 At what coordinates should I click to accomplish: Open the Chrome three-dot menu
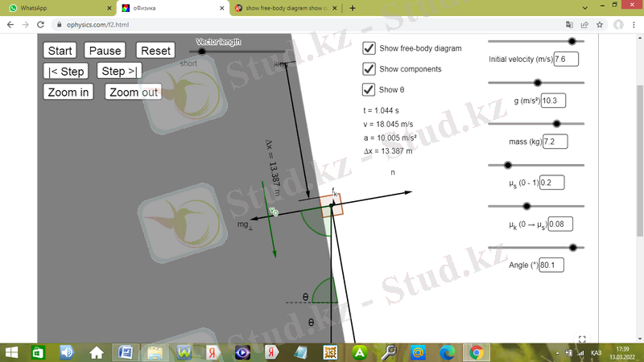pos(634,25)
